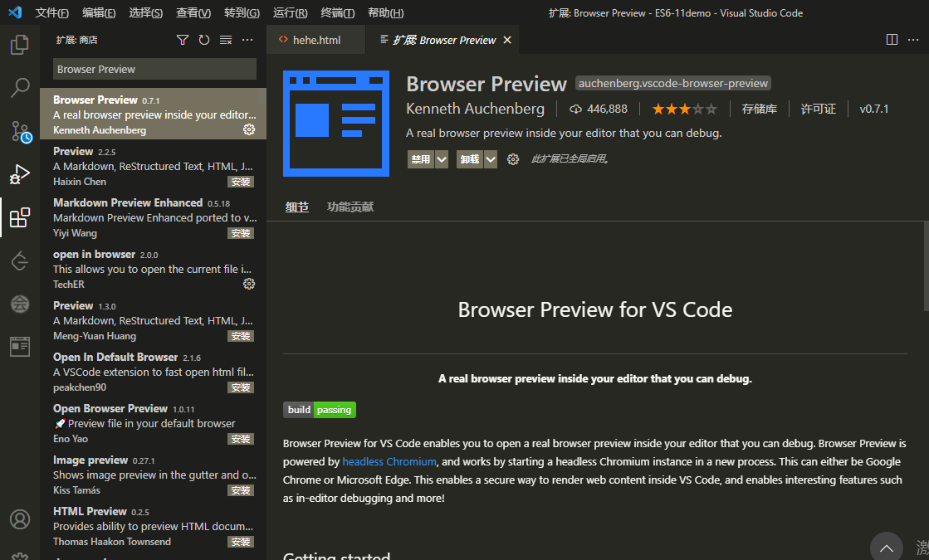
Task: Open the Explorer view in the activity bar
Action: click(19, 46)
